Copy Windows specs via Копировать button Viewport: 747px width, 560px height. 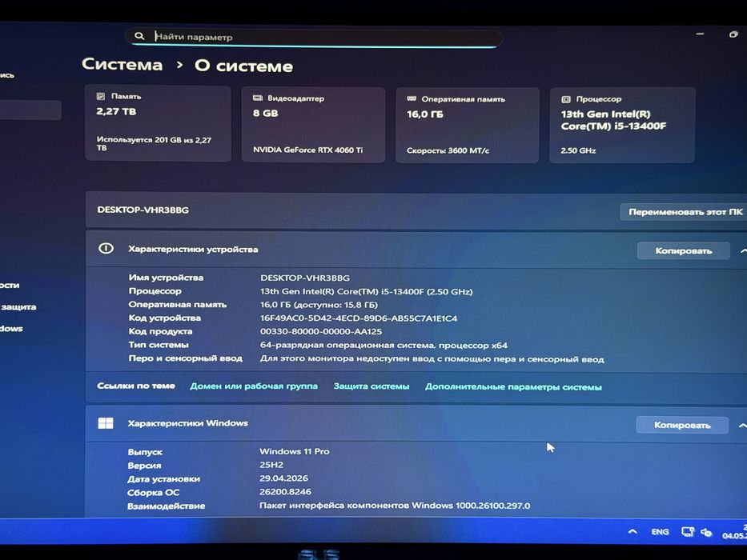pyautogui.click(x=681, y=425)
